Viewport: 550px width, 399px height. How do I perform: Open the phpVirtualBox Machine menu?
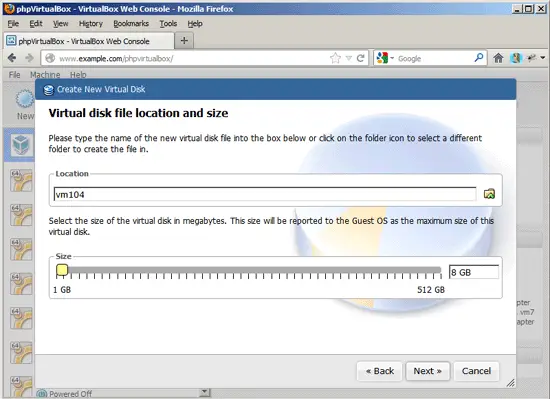45,75
